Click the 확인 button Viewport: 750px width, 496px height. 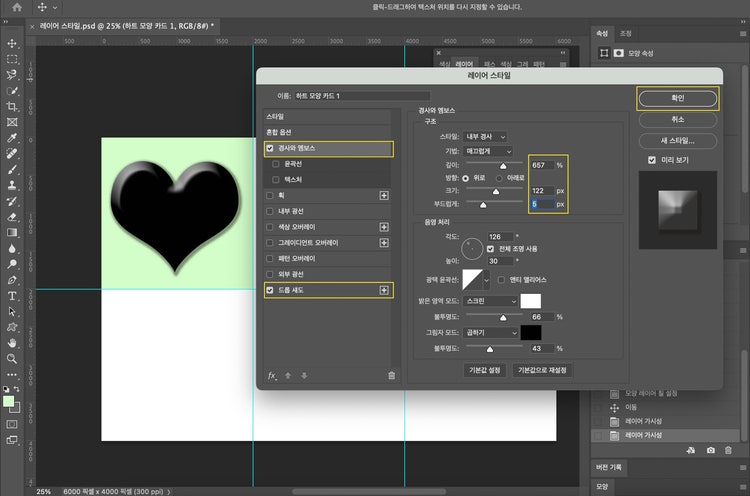(x=677, y=99)
